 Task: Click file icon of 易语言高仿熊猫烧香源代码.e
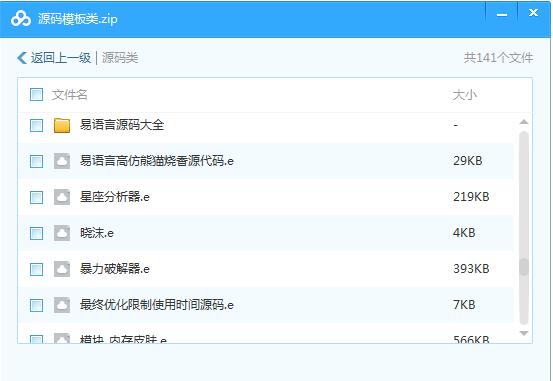point(62,161)
